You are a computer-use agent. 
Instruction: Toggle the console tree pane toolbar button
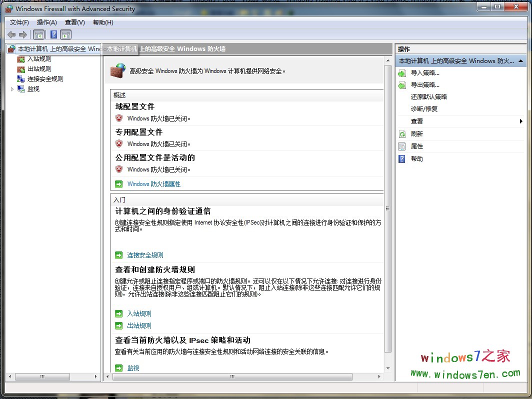click(x=38, y=34)
